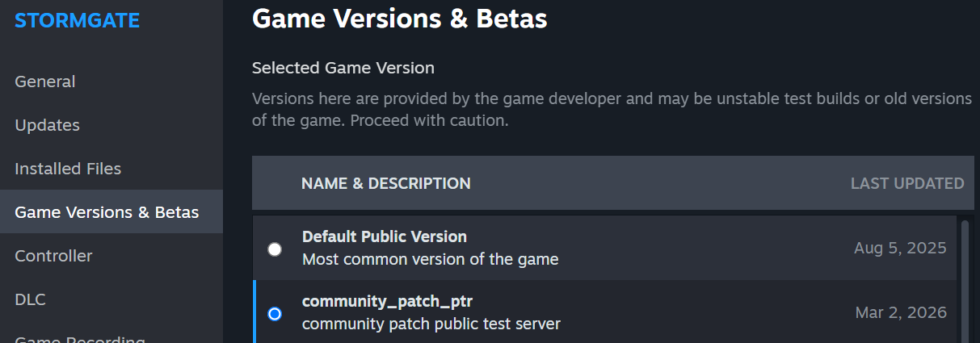Click the Selected Game Version label

(x=343, y=68)
